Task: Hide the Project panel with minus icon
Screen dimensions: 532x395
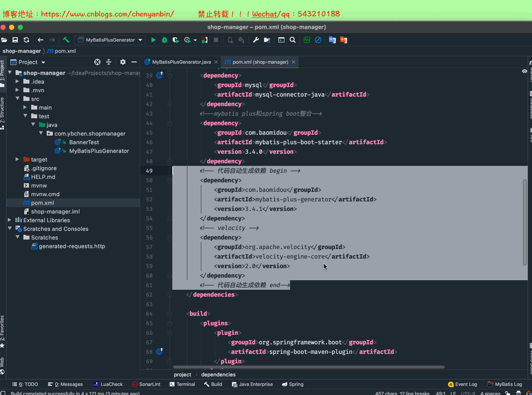Action: 134,62
